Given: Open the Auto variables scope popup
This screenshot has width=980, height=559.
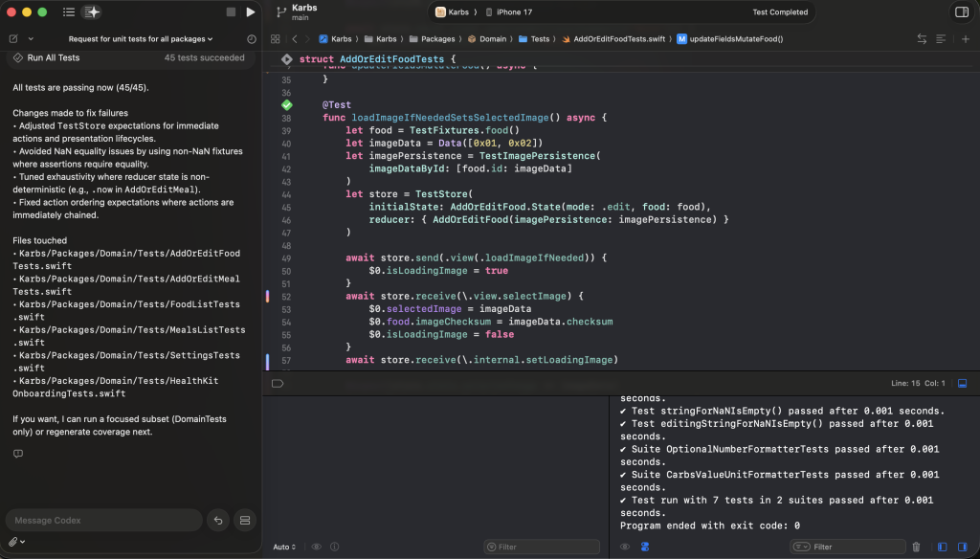Looking at the screenshot, I should [284, 547].
